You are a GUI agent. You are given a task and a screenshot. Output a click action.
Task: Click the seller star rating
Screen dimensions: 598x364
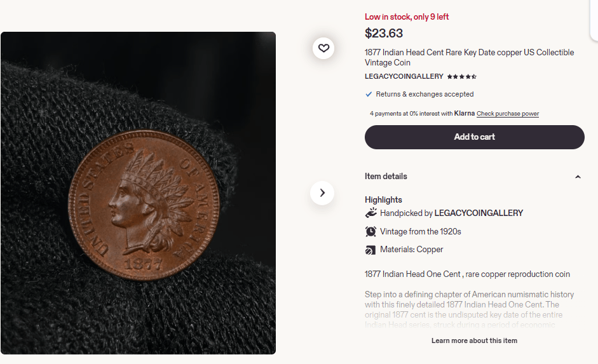(462, 77)
